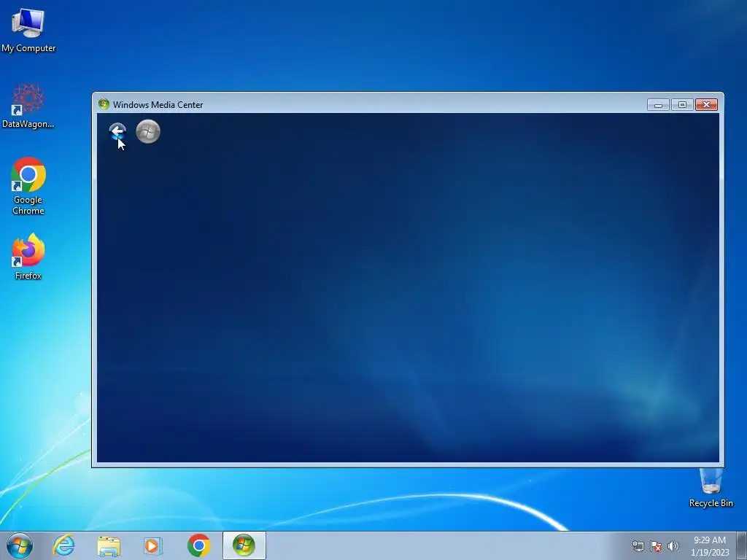This screenshot has height=560, width=747.
Task: Launch Google Chrome from the desktop
Action: pos(28,186)
